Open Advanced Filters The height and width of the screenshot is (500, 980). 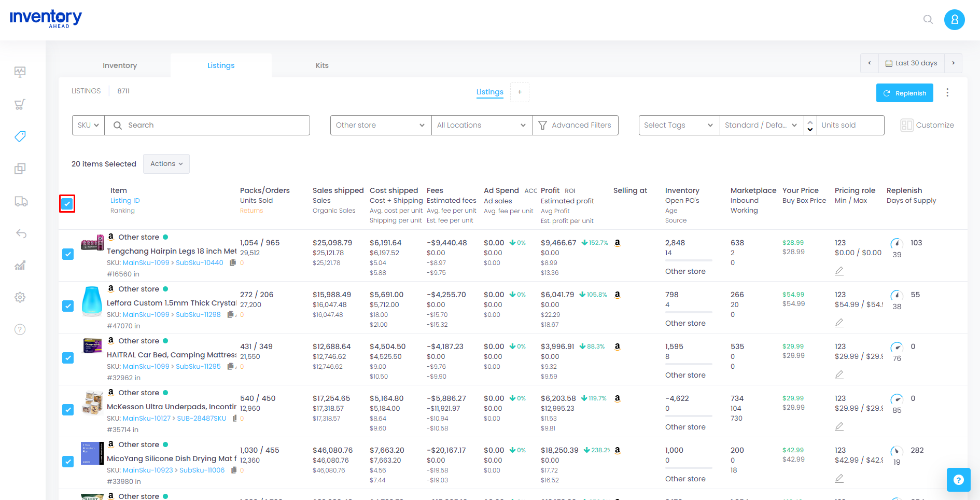click(x=575, y=125)
